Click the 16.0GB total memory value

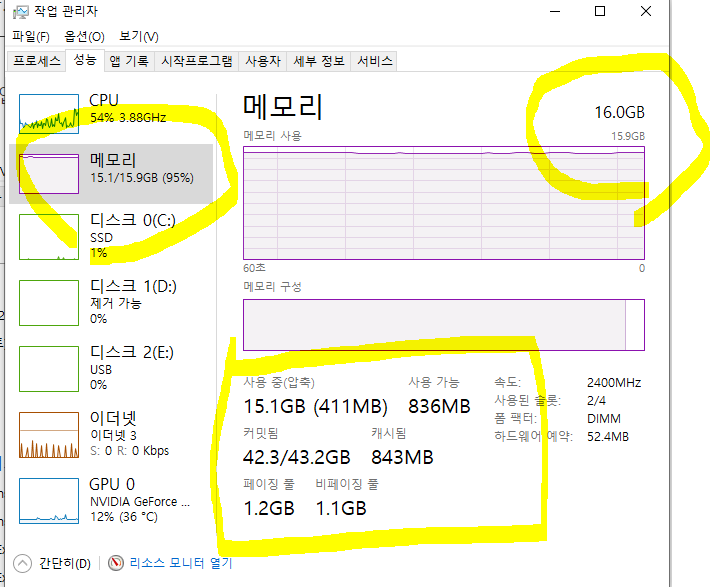(619, 112)
